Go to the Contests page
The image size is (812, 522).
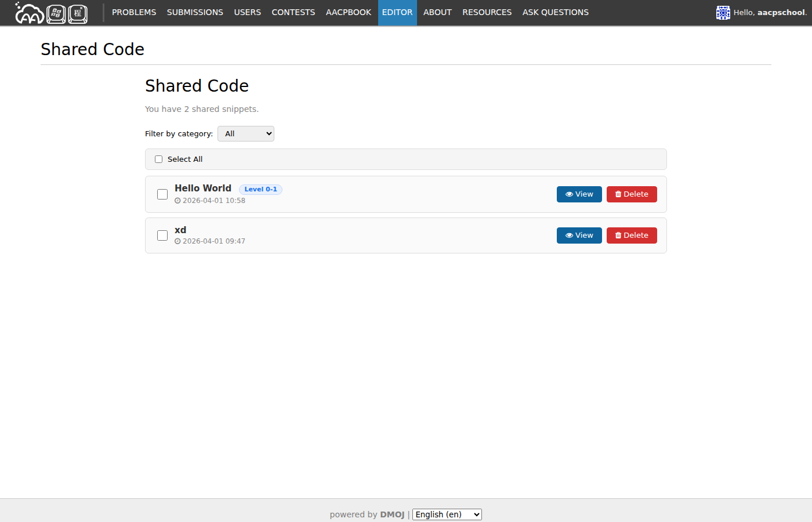click(x=293, y=13)
